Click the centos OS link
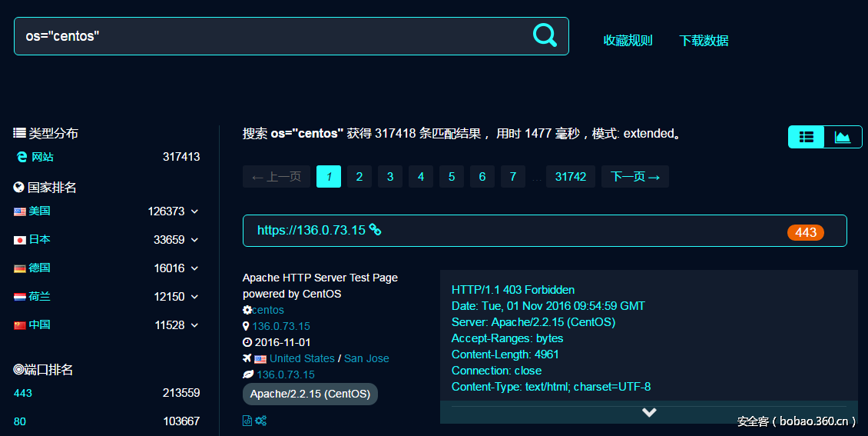This screenshot has width=868, height=436. tap(268, 310)
